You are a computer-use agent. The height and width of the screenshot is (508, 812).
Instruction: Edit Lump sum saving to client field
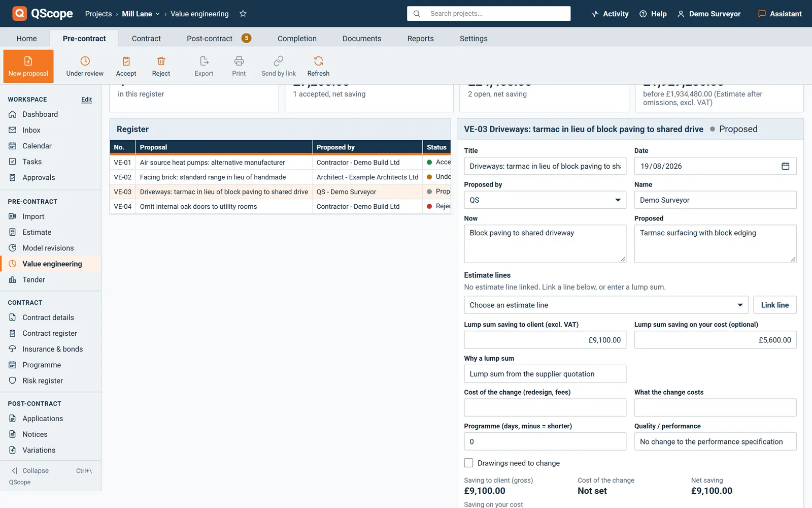coord(545,340)
